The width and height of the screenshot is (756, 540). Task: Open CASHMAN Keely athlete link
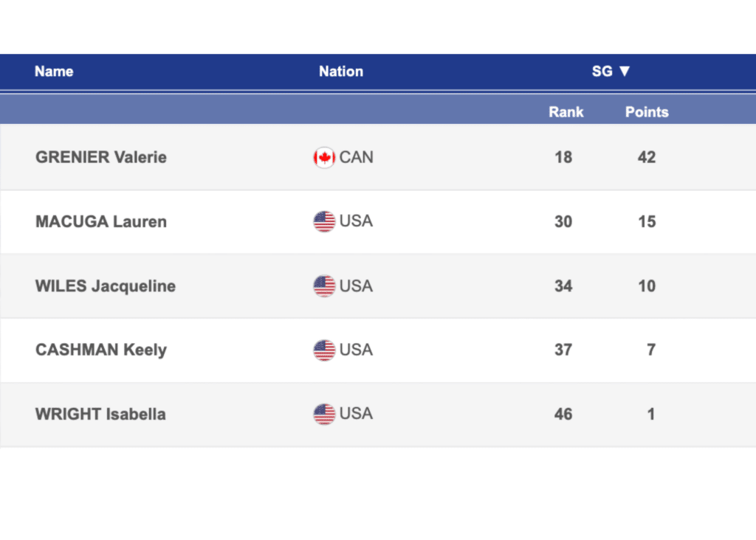click(101, 350)
